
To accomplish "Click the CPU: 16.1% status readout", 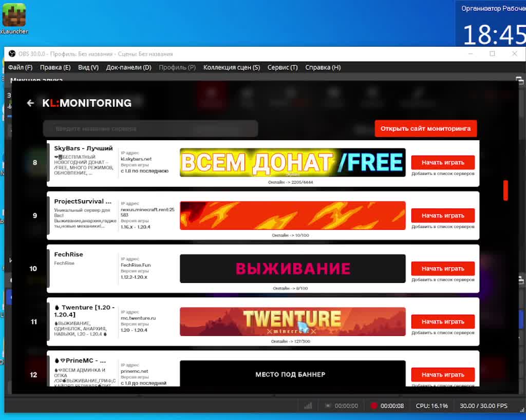I will click(x=431, y=406).
